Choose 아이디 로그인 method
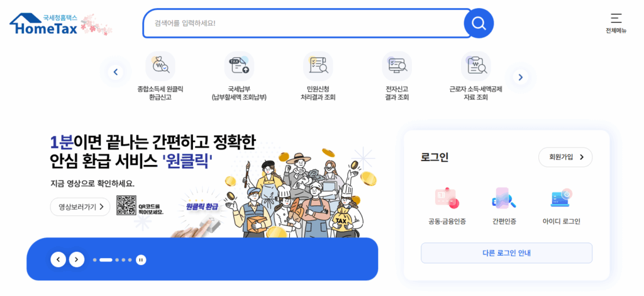The image size is (644, 296). pyautogui.click(x=562, y=206)
